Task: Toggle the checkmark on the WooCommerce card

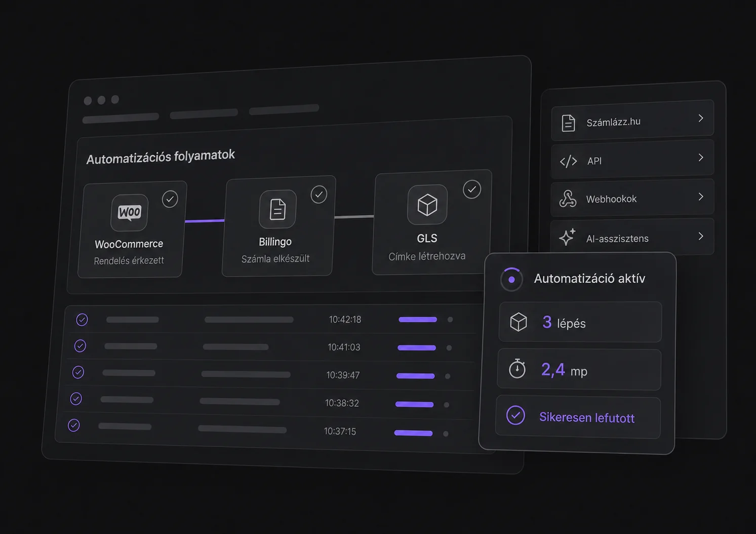Action: click(x=170, y=199)
